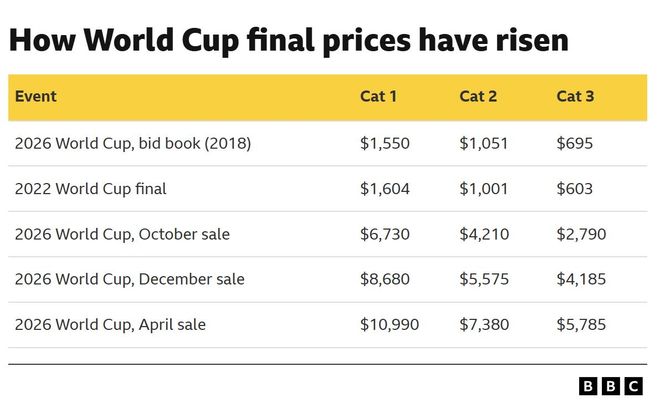This screenshot has width=660, height=411.
Task: Select the Event column header
Action: coord(35,97)
